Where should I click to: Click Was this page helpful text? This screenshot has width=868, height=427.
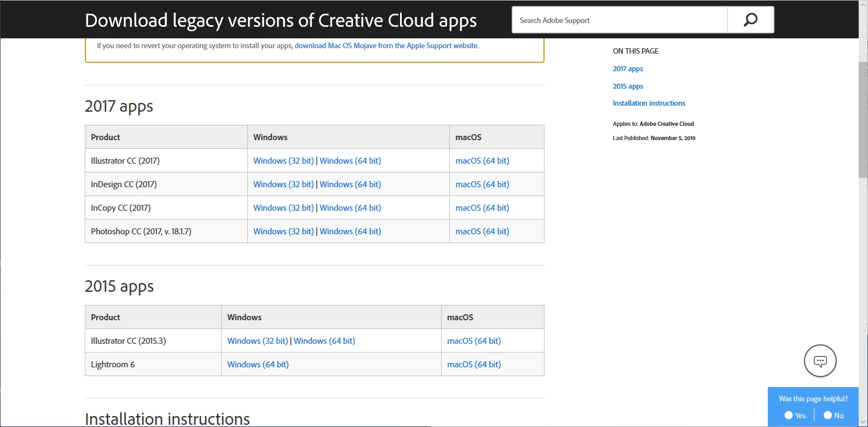point(813,399)
